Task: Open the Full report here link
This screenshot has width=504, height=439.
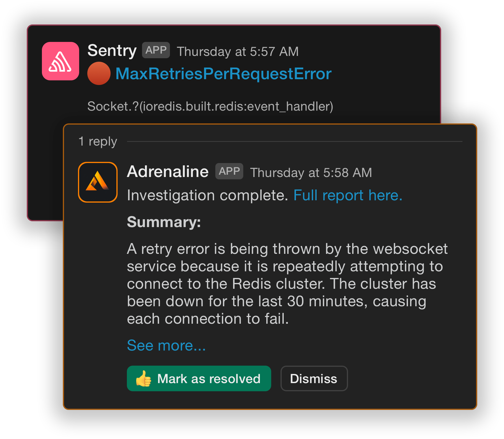Action: tap(348, 195)
